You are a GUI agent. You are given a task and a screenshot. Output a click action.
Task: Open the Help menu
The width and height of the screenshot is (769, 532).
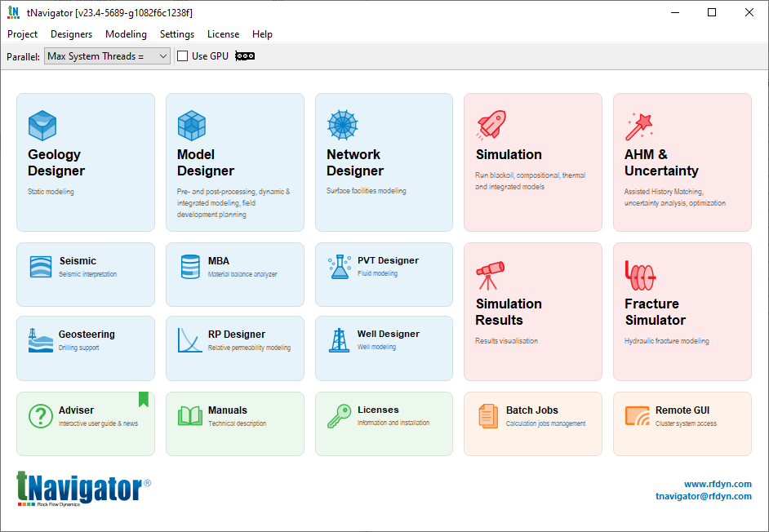point(262,34)
